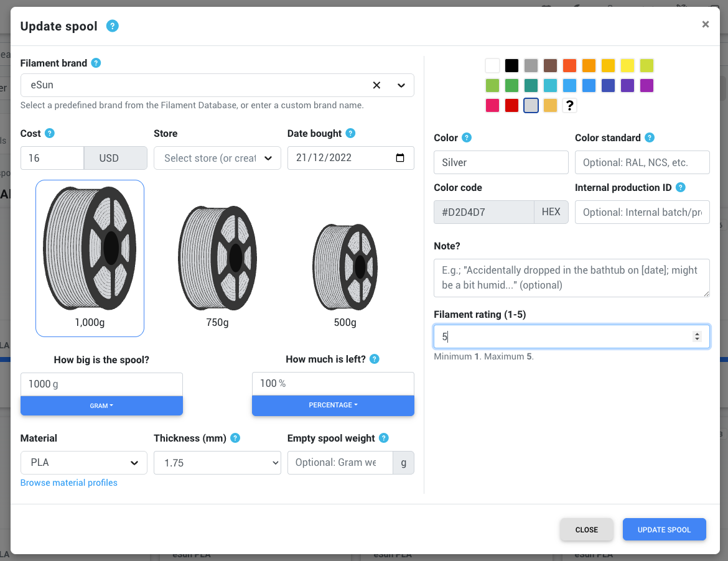Click the UPDATE SPOOL button
The width and height of the screenshot is (728, 561).
(x=664, y=529)
